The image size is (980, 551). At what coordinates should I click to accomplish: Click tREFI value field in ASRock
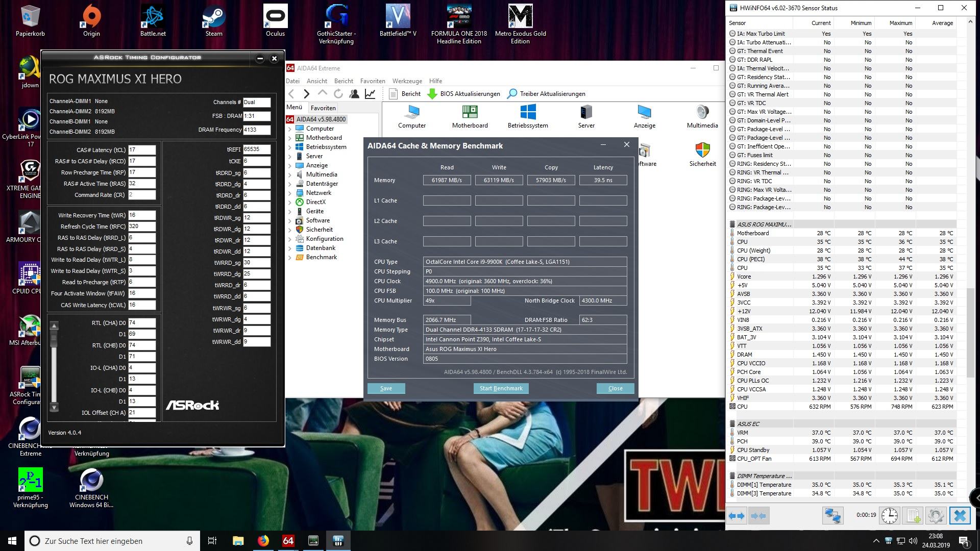point(257,149)
